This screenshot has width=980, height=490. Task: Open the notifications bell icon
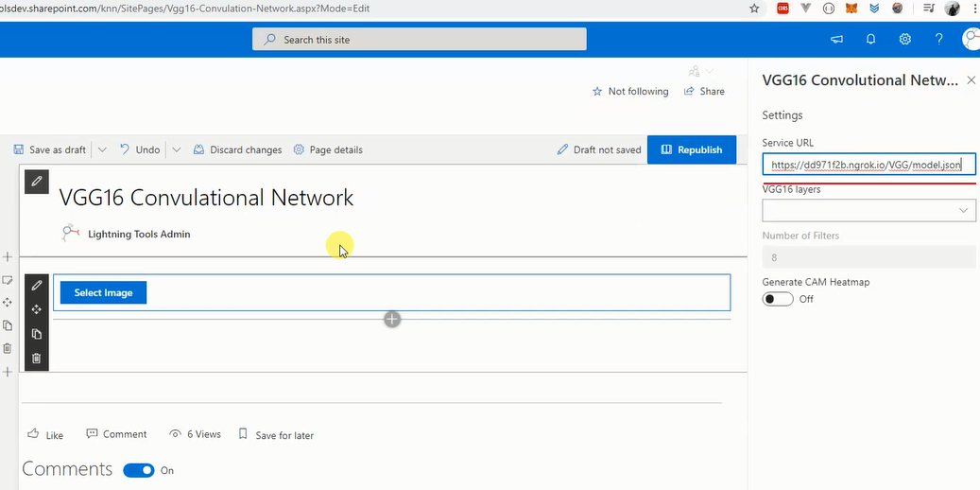[x=870, y=40]
